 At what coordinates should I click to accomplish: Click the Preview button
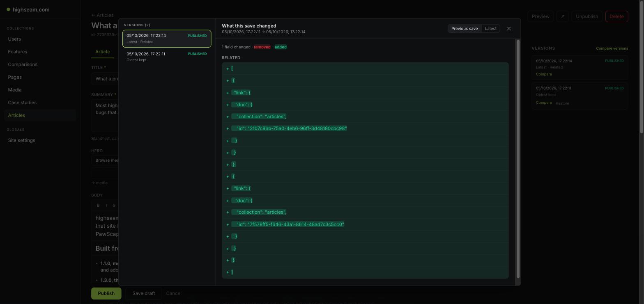[x=540, y=16]
